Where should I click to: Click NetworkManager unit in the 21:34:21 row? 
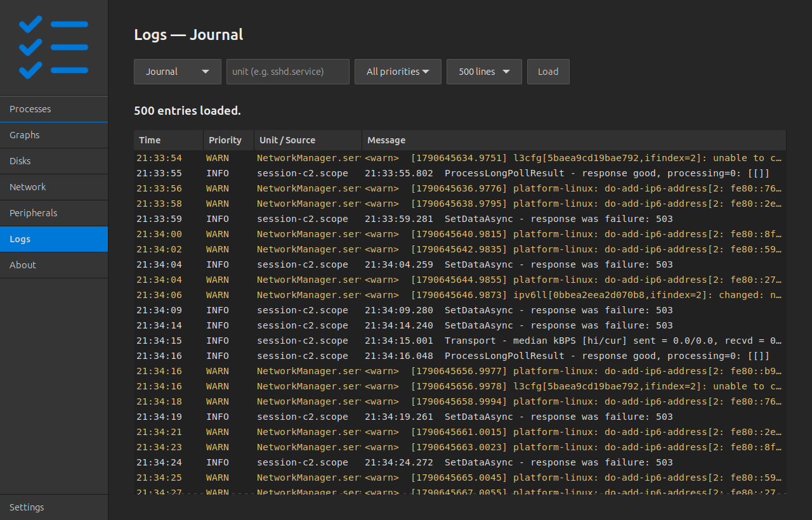309,432
